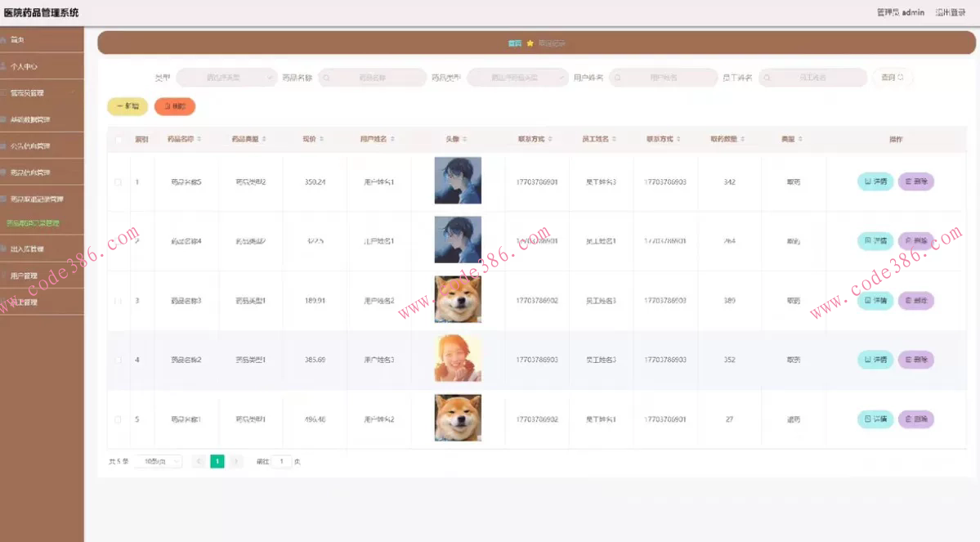
Task: Expand the 药品类型 filter dropdown
Action: (517, 78)
